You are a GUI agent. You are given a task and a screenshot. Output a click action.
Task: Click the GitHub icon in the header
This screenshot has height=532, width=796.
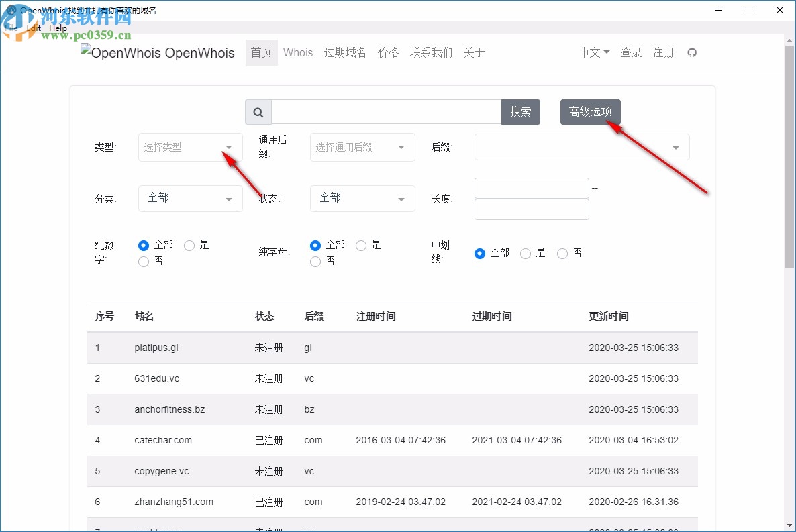tap(692, 52)
